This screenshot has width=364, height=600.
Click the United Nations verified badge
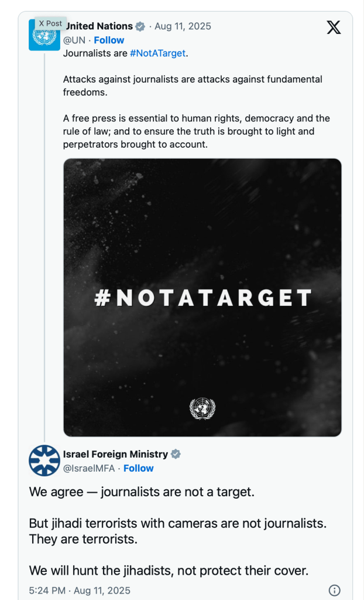pos(140,26)
